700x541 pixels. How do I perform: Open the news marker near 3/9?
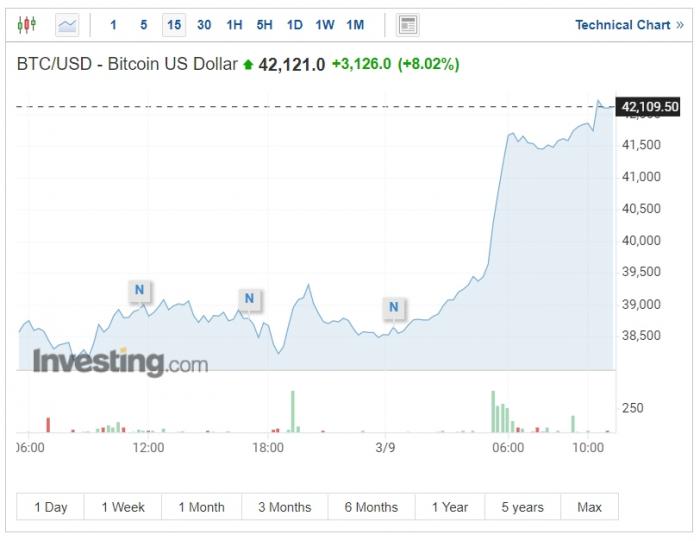(393, 307)
